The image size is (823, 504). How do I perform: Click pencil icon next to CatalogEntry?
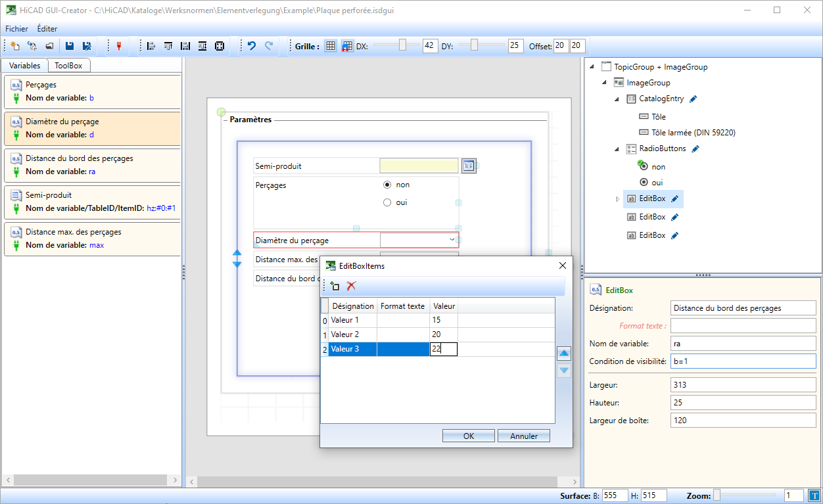694,99
